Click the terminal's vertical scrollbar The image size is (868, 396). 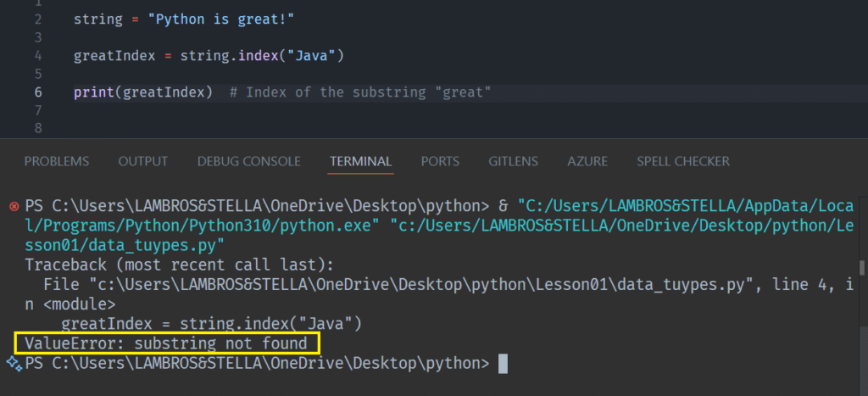(862, 268)
